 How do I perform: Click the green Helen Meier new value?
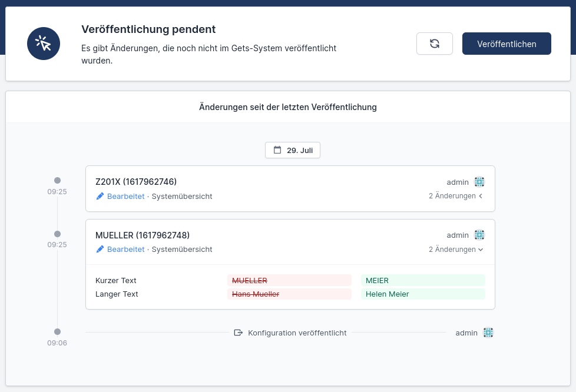pos(387,294)
